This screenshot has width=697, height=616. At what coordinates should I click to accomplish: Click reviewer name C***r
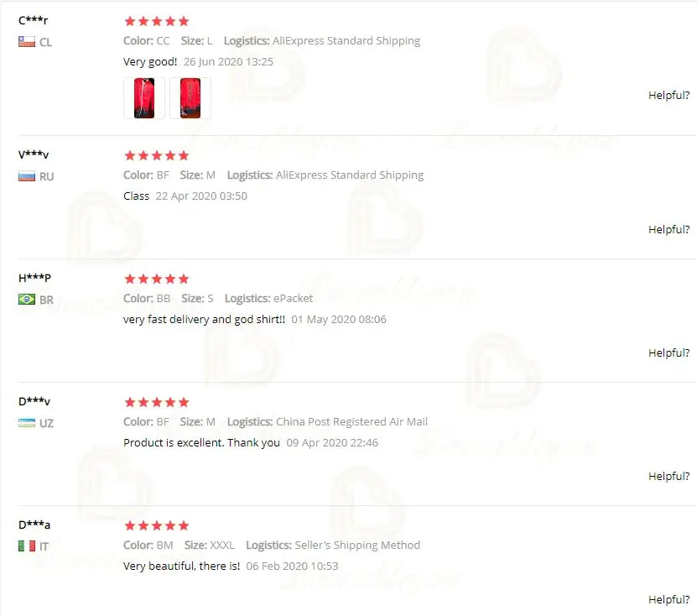click(33, 20)
